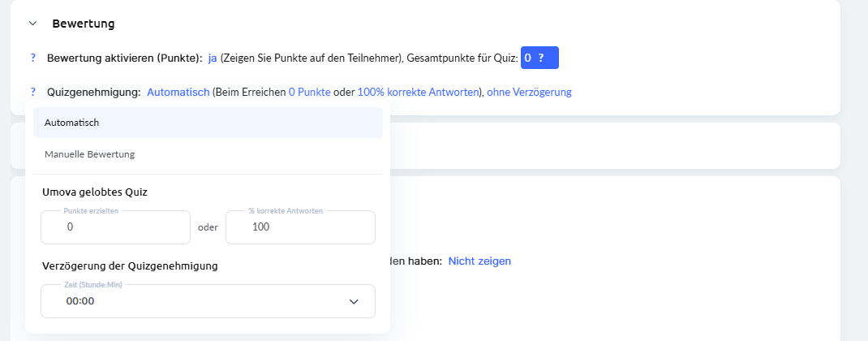Click question mark inside blue points badge
This screenshot has width=868, height=341.
pos(541,58)
